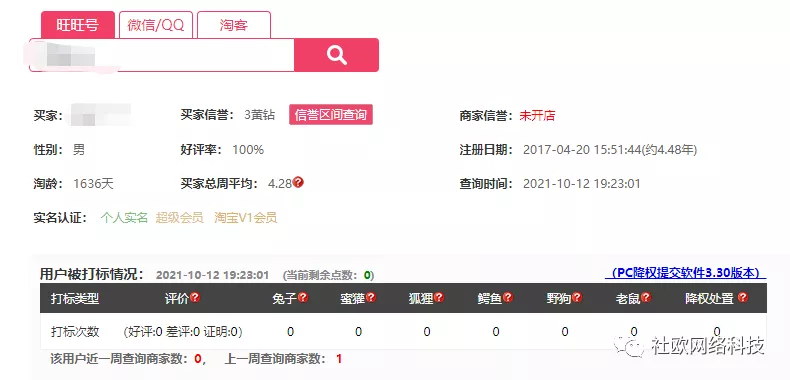Click help icon next to 狐狸
Screen dimensions: 790x380
[439, 297]
